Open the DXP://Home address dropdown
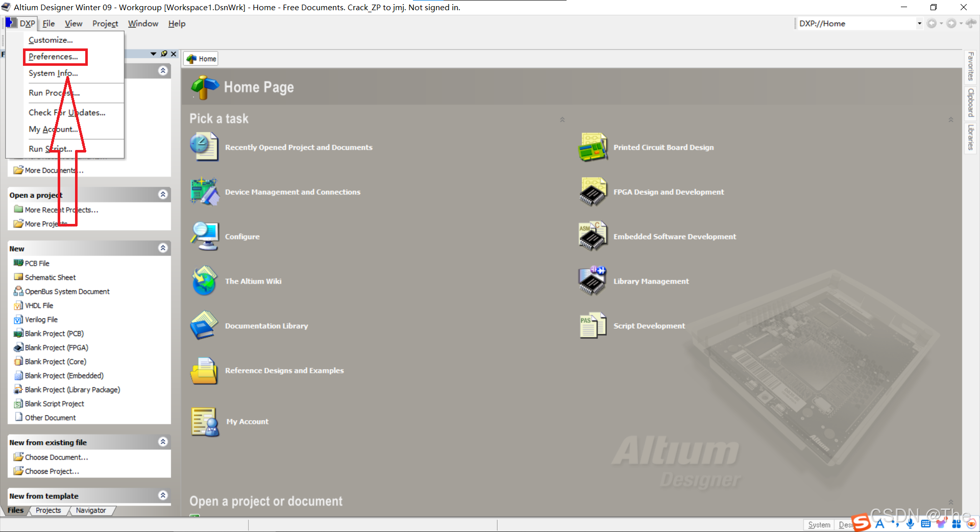 (919, 23)
